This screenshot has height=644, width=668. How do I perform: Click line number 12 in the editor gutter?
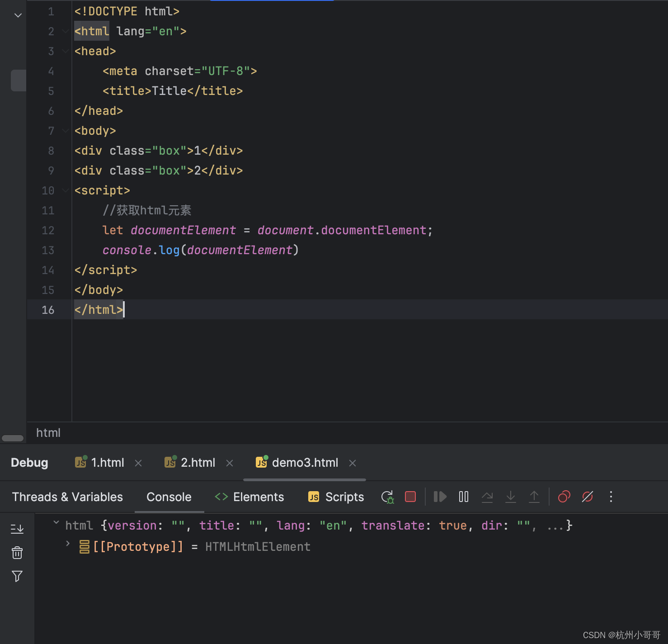[x=48, y=230]
